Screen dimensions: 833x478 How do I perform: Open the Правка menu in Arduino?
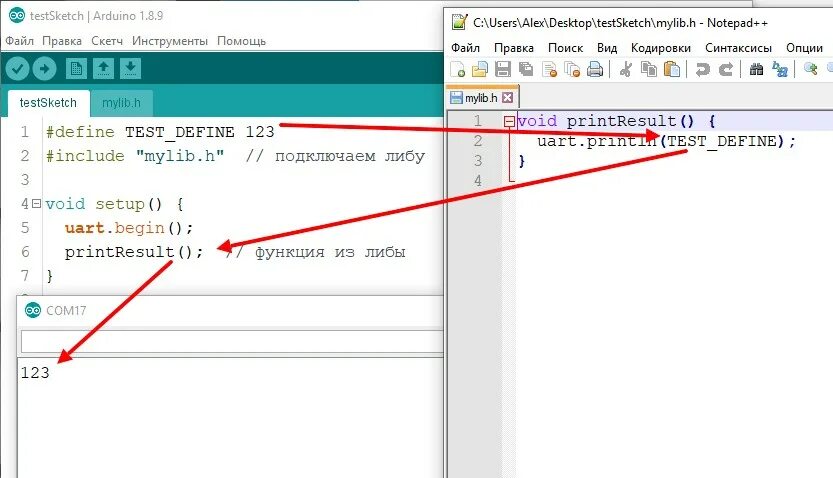pos(62,41)
